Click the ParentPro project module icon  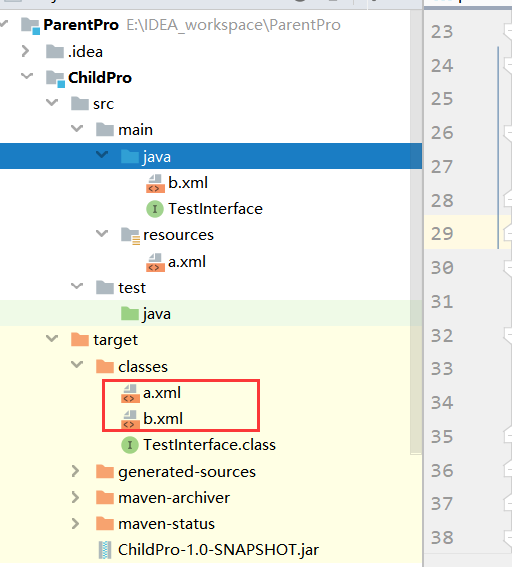tap(30, 26)
